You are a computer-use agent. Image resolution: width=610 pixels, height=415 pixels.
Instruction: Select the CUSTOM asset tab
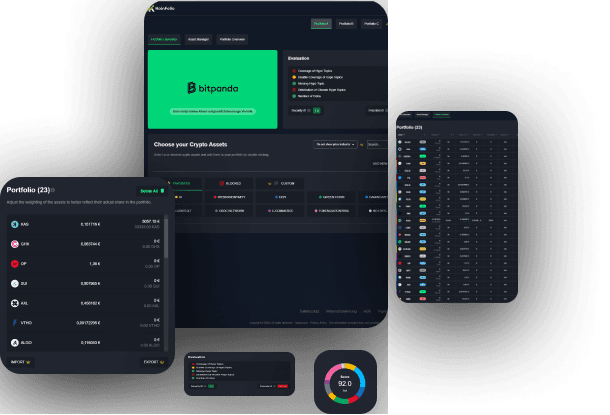coord(280,184)
